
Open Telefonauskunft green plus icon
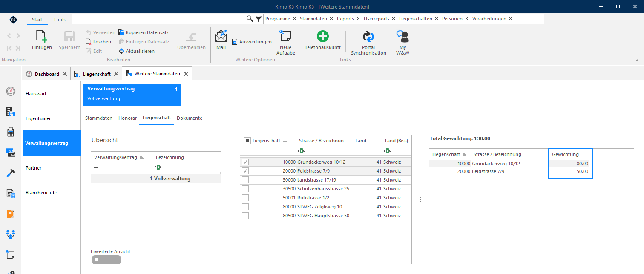tap(323, 36)
